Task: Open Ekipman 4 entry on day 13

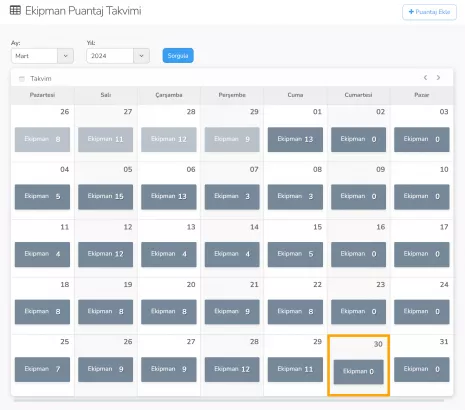Action: [x=169, y=254]
